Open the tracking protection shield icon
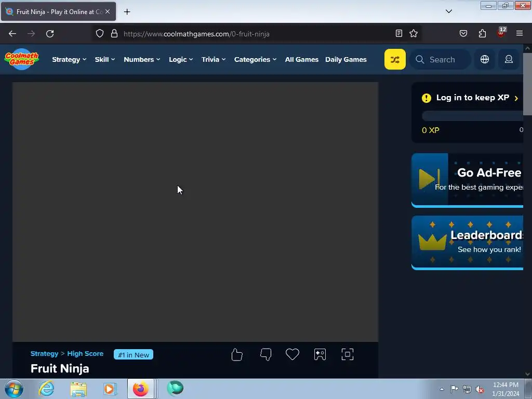 coord(99,33)
